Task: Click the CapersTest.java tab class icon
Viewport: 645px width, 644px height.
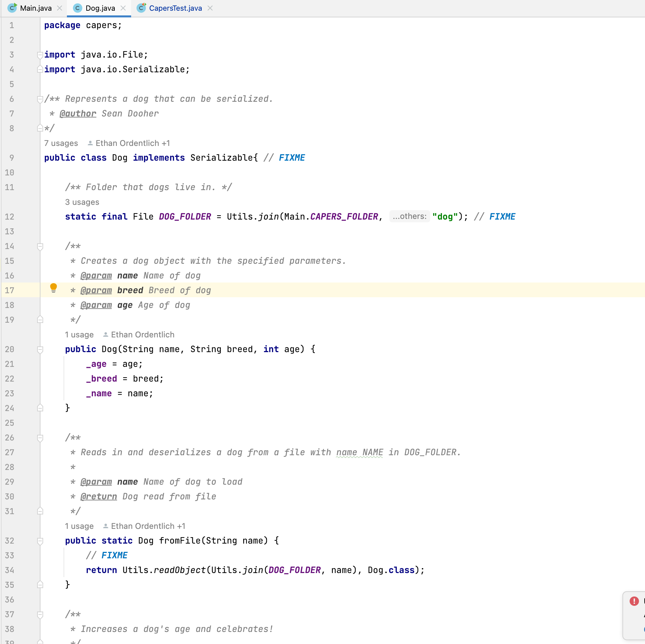Action: [x=142, y=8]
